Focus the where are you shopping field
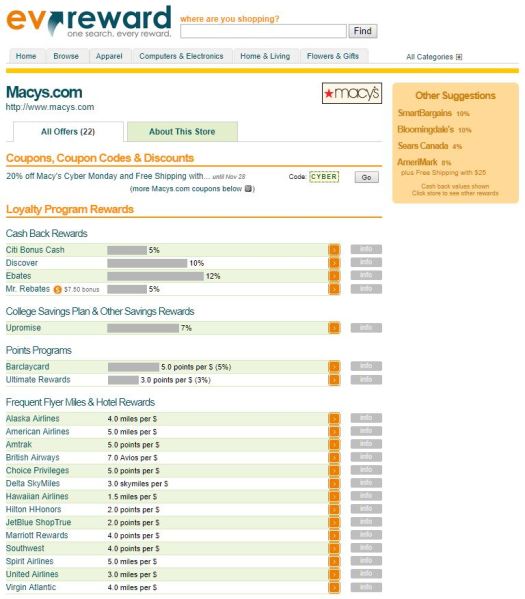This screenshot has width=525, height=599. point(263,31)
